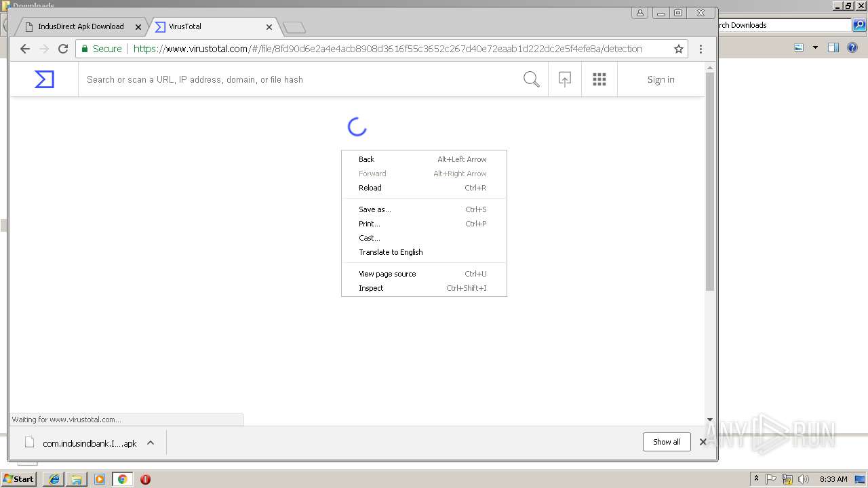
Task: Click the Secure padlock indicator
Action: tap(102, 49)
